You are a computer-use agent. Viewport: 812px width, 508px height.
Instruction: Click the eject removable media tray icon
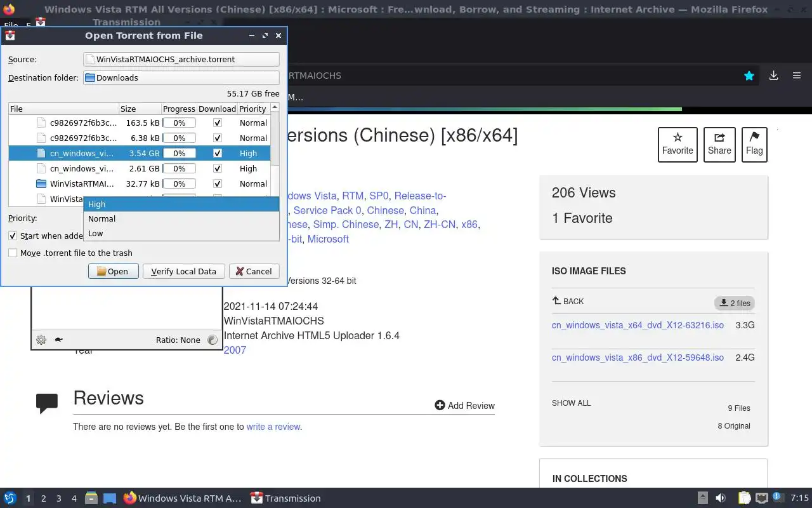(x=702, y=498)
